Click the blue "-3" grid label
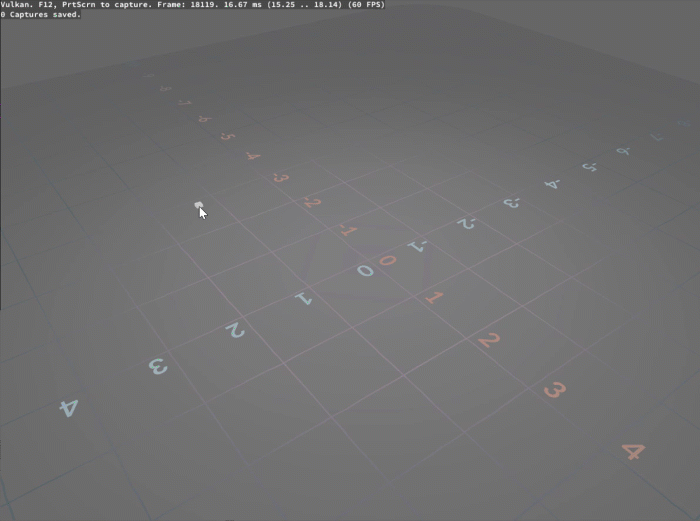700x521 pixels. (x=512, y=203)
